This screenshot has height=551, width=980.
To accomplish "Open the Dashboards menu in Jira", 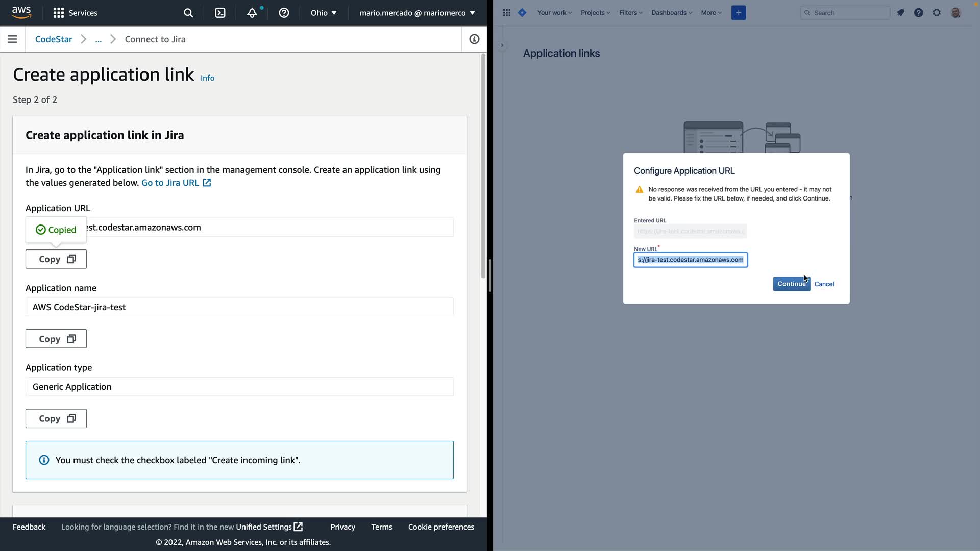I will click(671, 13).
